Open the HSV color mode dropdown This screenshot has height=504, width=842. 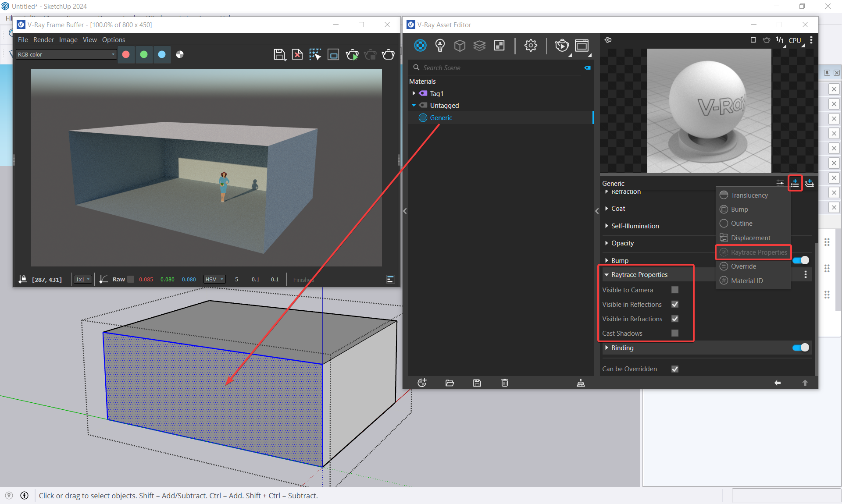pos(214,279)
